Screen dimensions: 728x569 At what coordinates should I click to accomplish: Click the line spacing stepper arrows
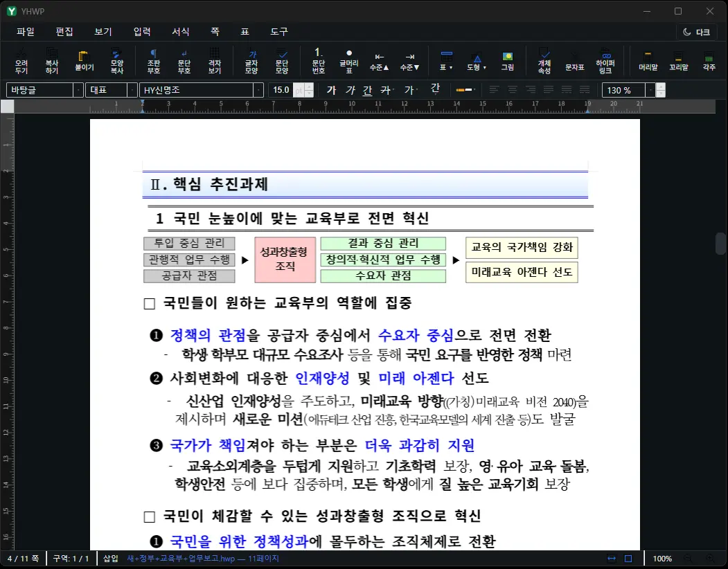(661, 89)
